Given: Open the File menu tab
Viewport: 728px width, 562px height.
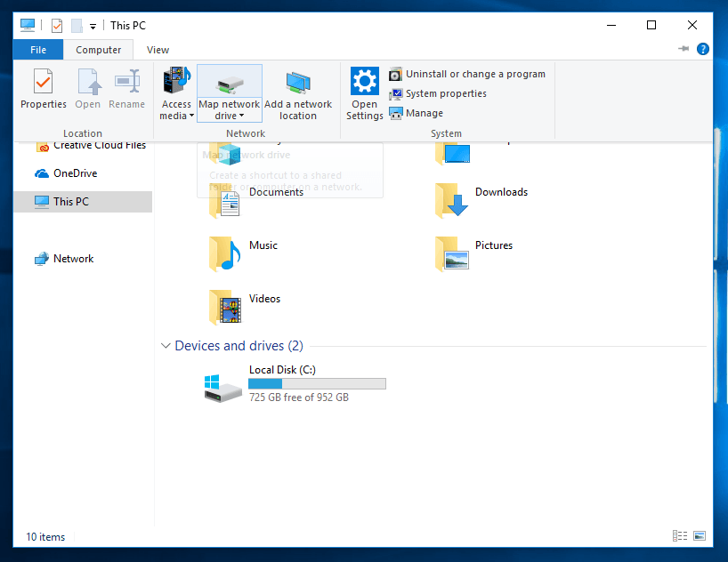Looking at the screenshot, I should click(x=38, y=50).
